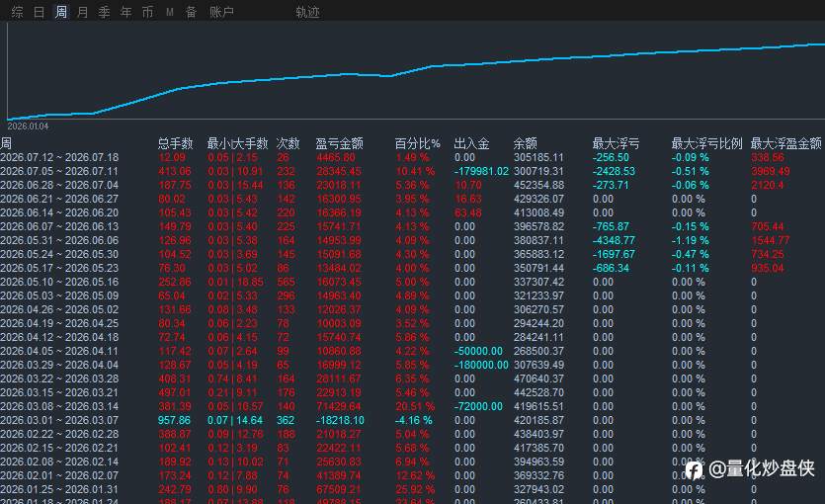This screenshot has height=504, width=825.
Task: Select the losing week 2026.03.01 ~ 2026.03.07
Action: pos(413,420)
